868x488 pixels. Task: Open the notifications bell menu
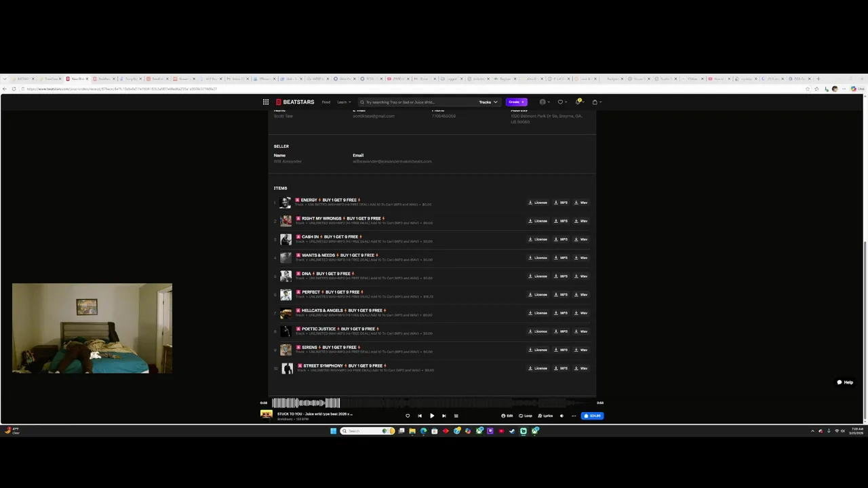coord(578,102)
